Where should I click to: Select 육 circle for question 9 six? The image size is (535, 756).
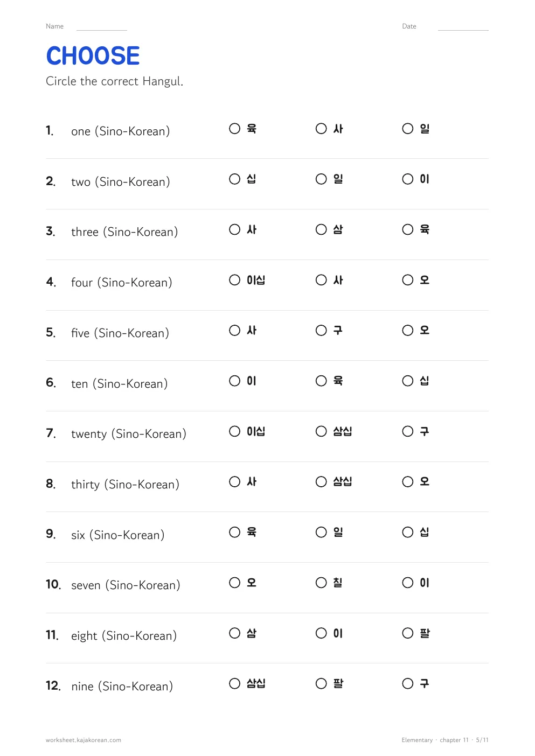click(x=234, y=533)
